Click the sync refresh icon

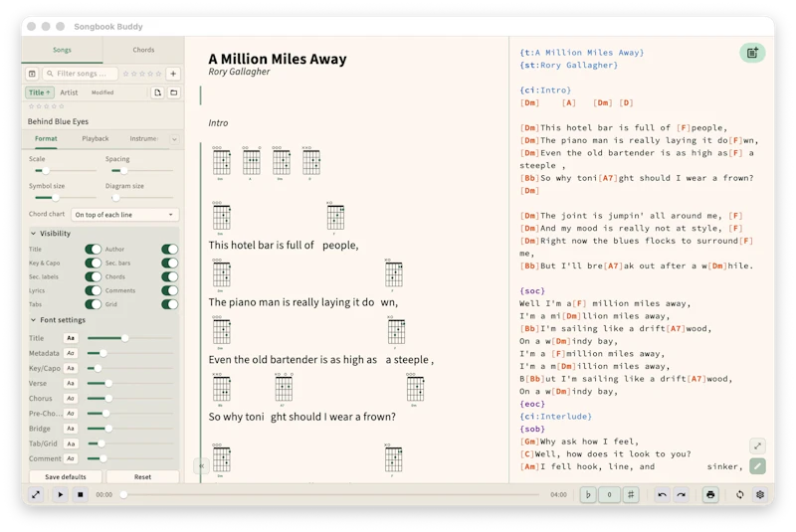point(739,494)
